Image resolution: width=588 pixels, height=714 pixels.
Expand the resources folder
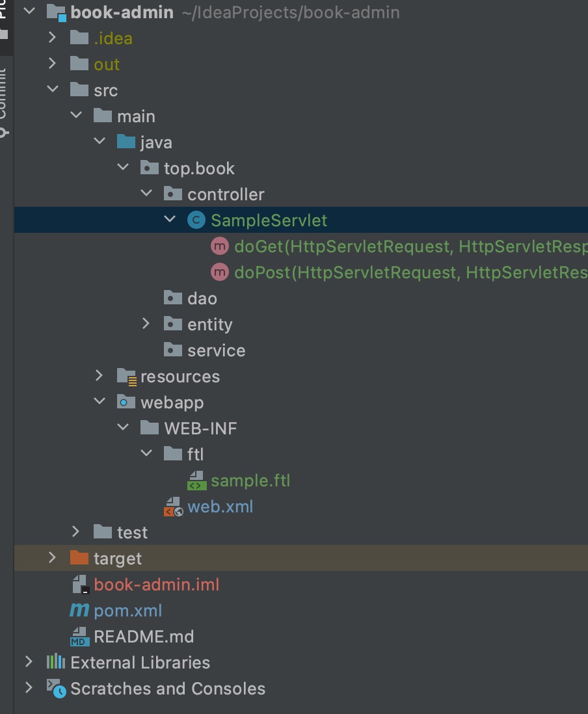[100, 376]
